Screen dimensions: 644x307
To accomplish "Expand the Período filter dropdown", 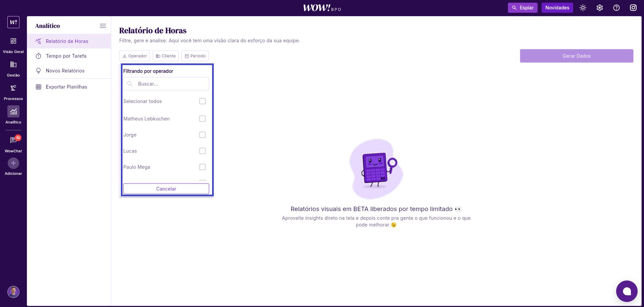I will point(195,56).
